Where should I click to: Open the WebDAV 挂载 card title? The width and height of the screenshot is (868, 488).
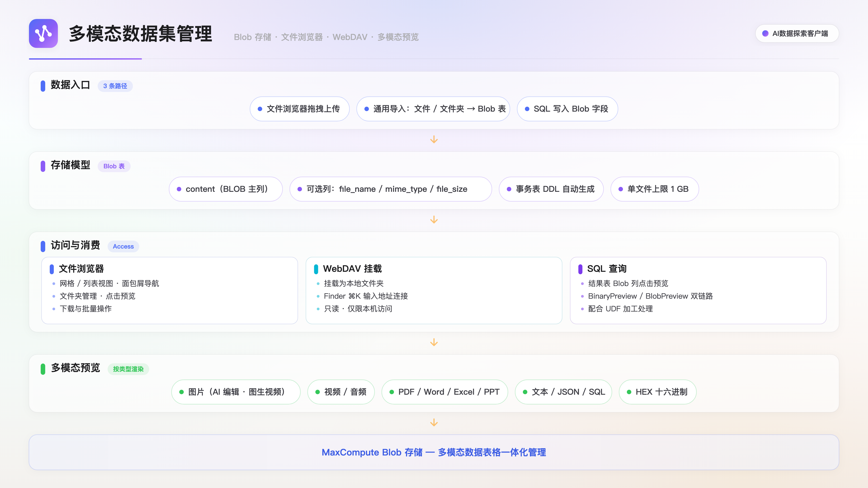coord(352,268)
